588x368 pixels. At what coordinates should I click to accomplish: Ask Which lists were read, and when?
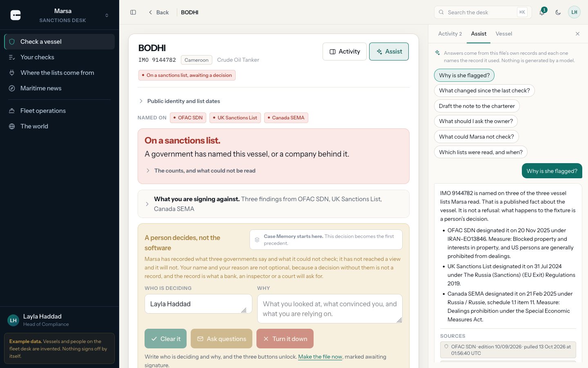coord(481,152)
